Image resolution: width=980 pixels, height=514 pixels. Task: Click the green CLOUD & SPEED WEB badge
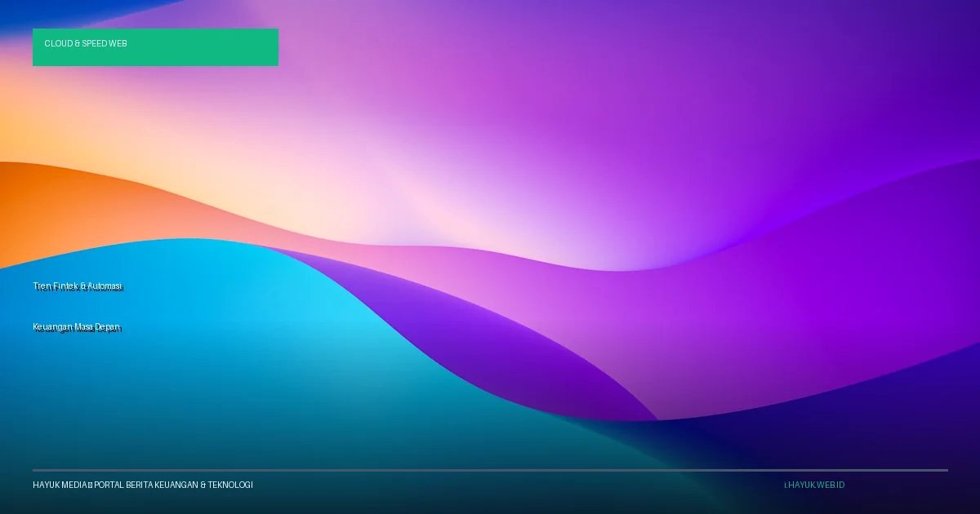click(155, 47)
